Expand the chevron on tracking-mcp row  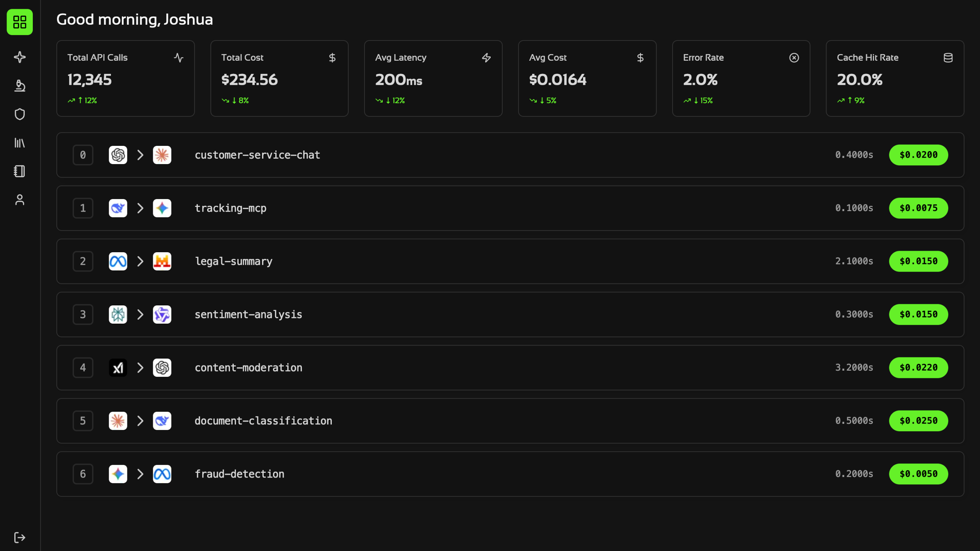pos(140,208)
